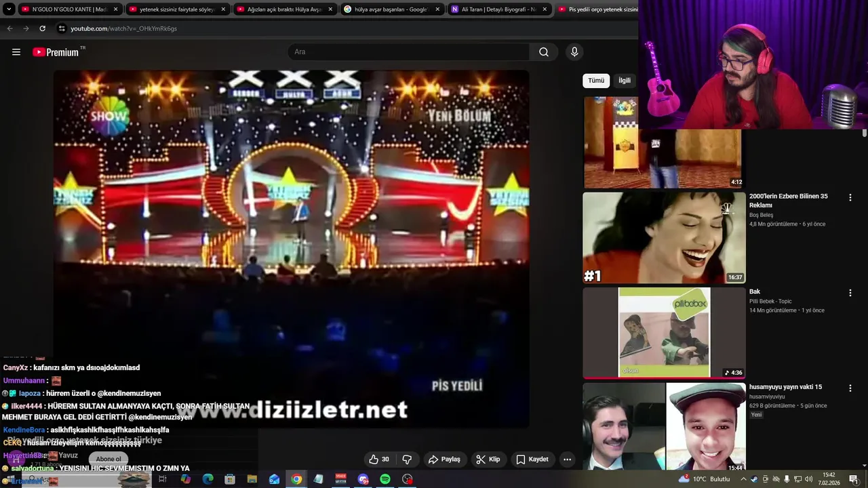Screen dimensions: 868x488
Task: Open the volume icon in system tray
Action: coord(808,479)
